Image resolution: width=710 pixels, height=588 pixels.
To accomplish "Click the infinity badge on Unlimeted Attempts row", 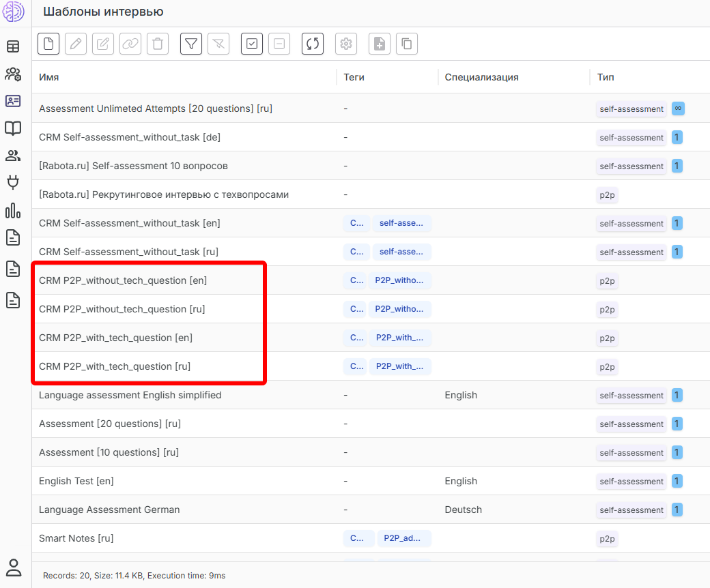I will pyautogui.click(x=678, y=108).
